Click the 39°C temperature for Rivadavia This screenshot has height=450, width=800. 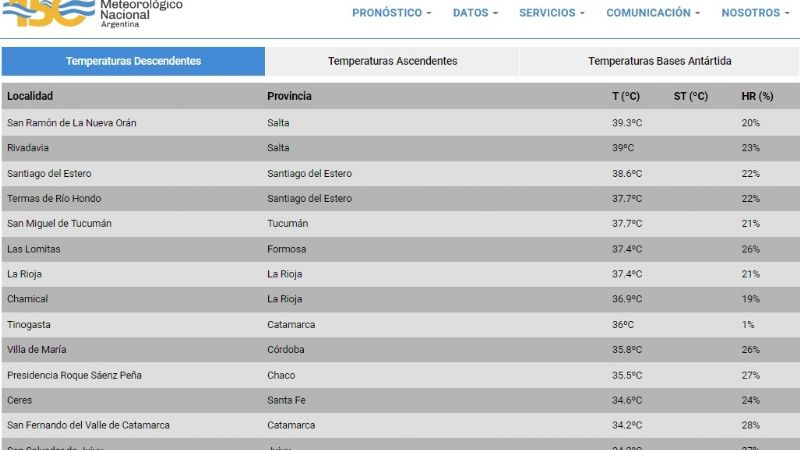click(623, 148)
